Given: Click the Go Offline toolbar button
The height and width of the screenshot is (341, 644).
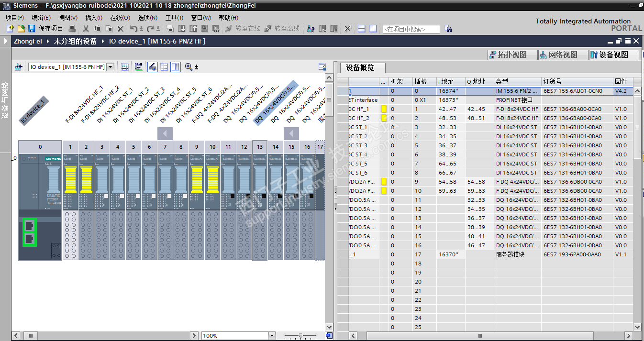Looking at the screenshot, I should coord(282,29).
